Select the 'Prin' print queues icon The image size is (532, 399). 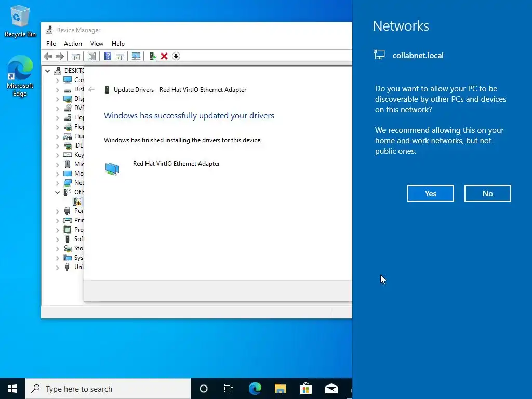click(68, 220)
